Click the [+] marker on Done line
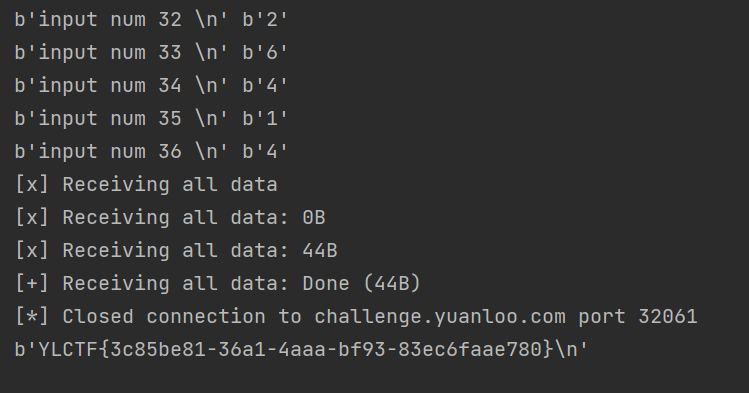The image size is (749, 393). coord(32,284)
